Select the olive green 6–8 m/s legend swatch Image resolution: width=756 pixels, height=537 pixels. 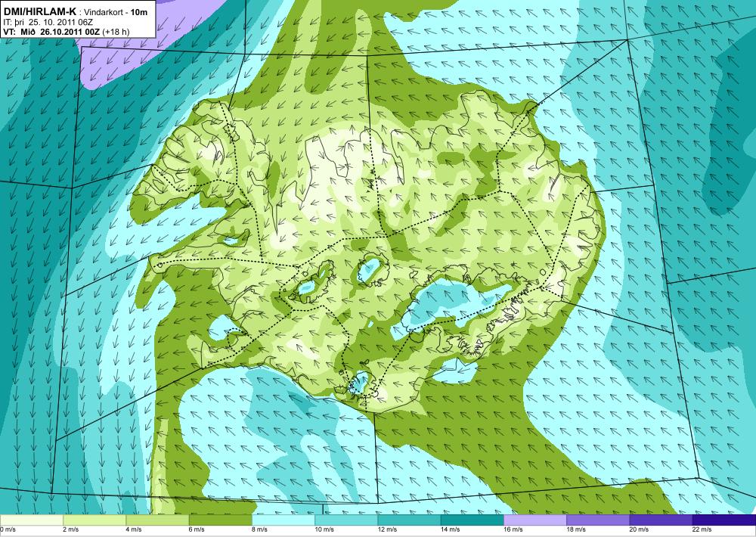[220, 520]
